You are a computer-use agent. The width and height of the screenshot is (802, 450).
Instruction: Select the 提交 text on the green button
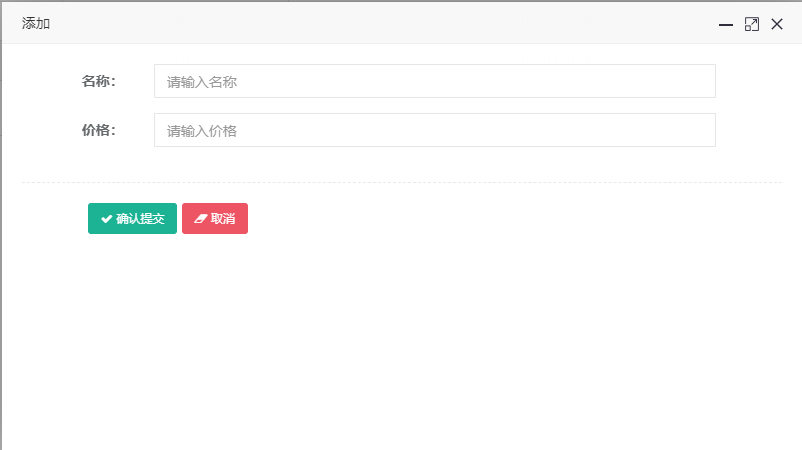pyautogui.click(x=152, y=219)
